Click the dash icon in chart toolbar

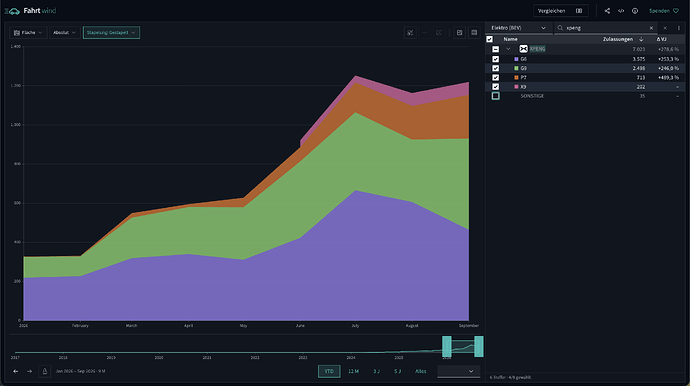(x=425, y=33)
